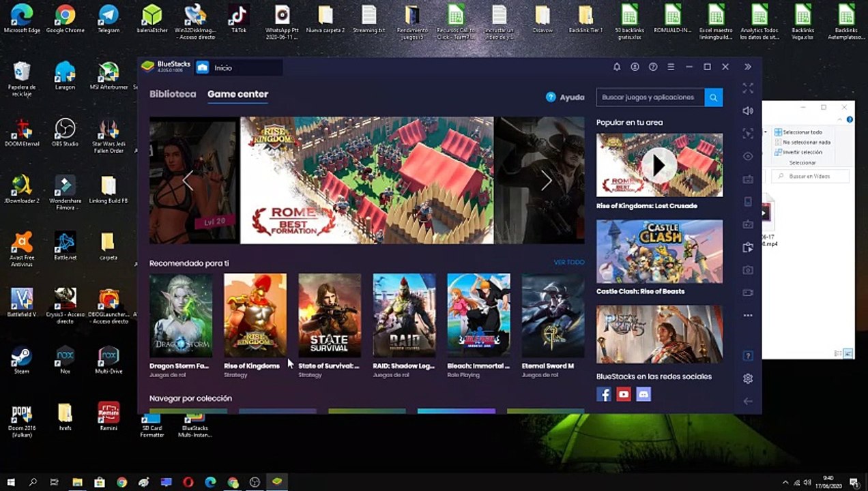The height and width of the screenshot is (491, 868).
Task: Open the Rise of Kingdoms main banner
Action: coord(366,180)
